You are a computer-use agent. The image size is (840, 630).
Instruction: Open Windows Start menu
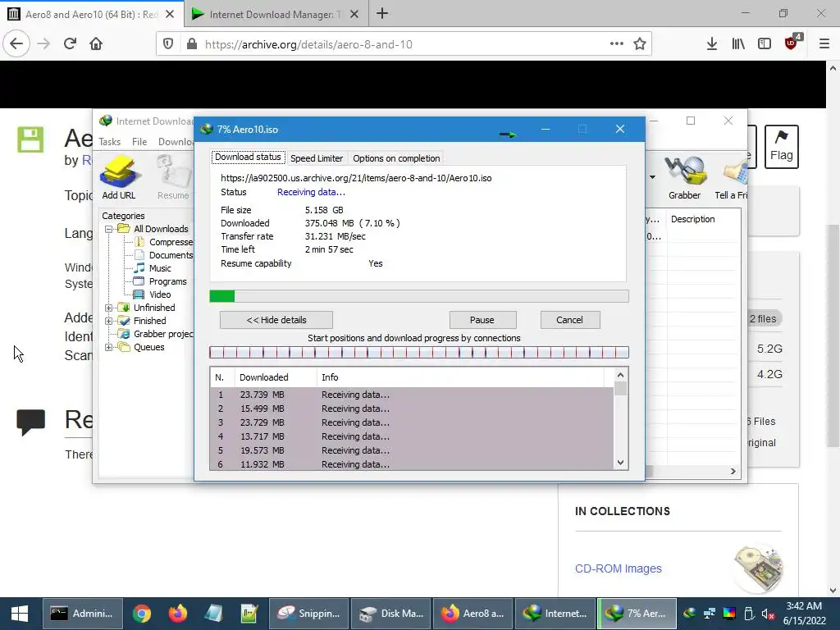[20, 614]
